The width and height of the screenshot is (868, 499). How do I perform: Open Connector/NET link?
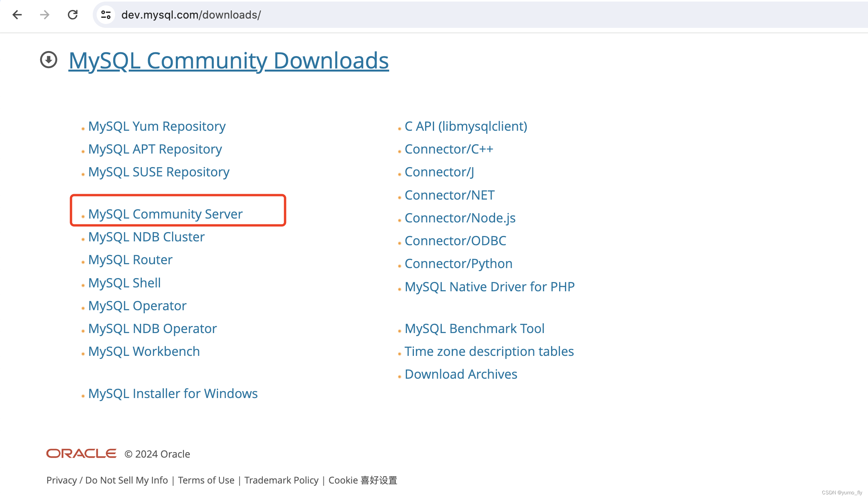point(449,195)
